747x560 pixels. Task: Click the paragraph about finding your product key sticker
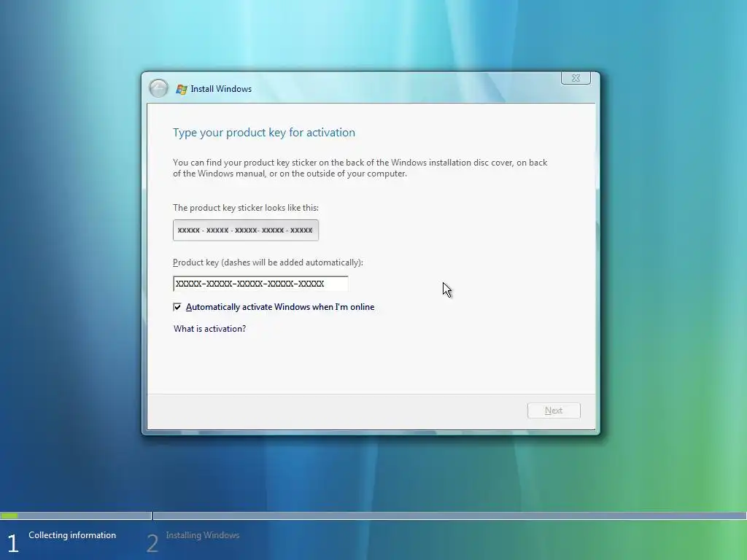360,168
